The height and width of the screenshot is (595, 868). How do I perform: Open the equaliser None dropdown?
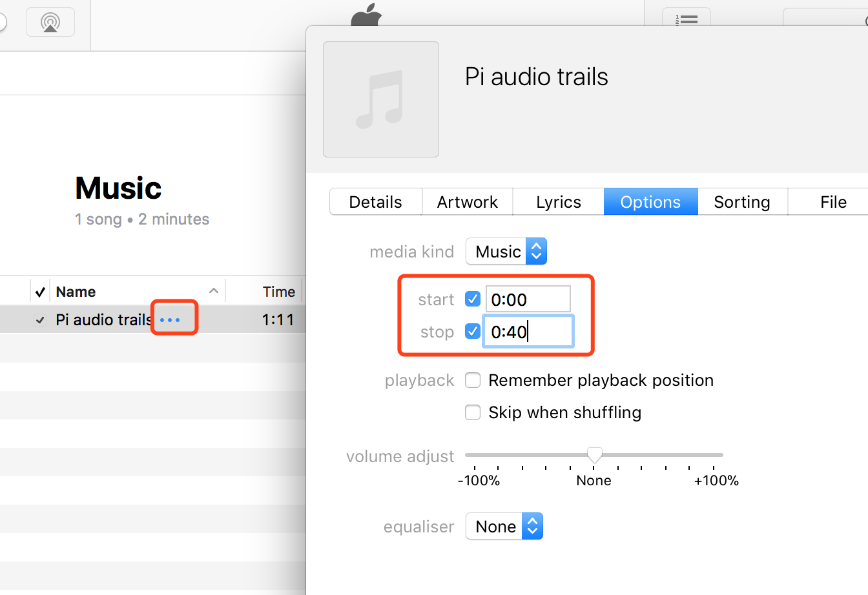pos(504,527)
